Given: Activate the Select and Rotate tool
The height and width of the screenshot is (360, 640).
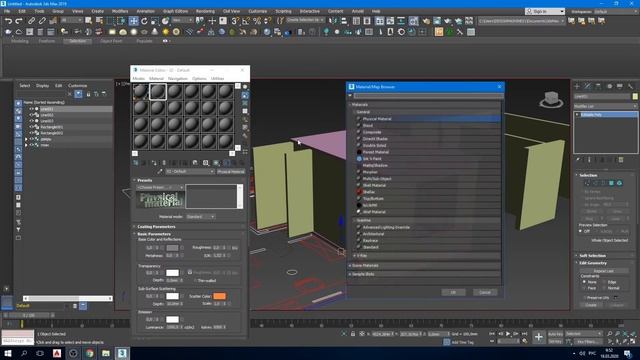Looking at the screenshot, I should tap(144, 21).
